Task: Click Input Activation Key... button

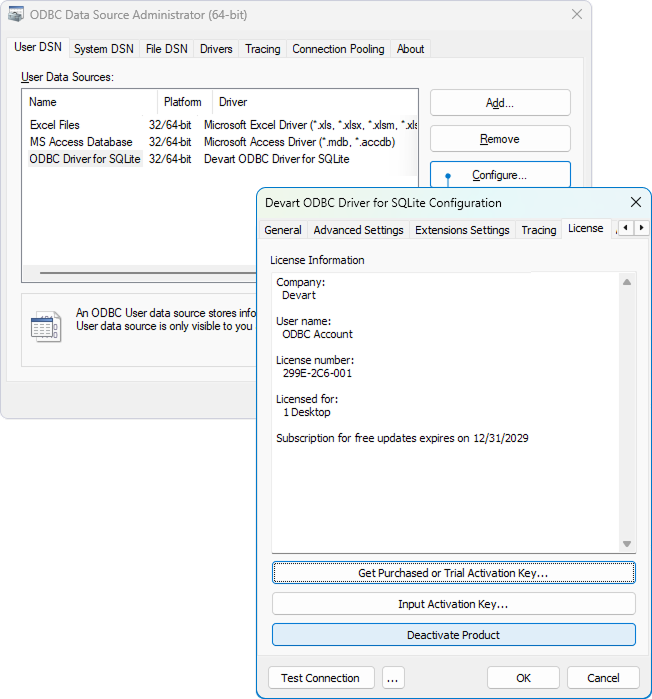Action: point(454,604)
